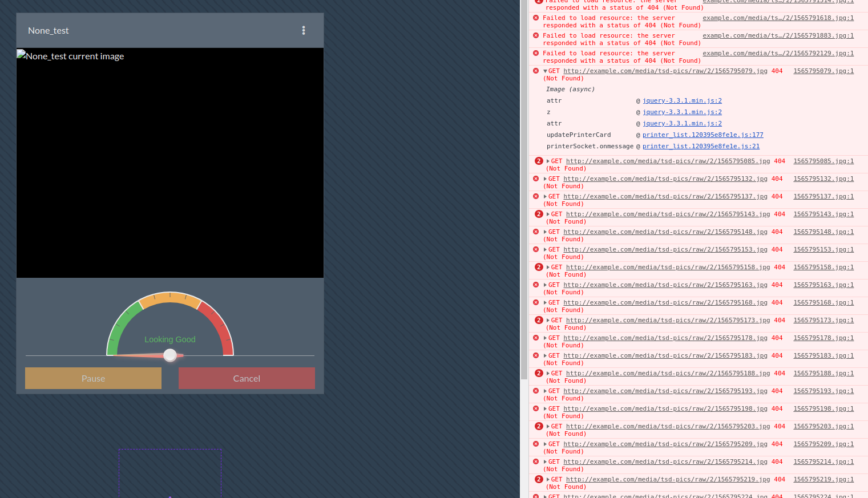Open the None_test card three-dot menu
868x498 pixels.
coord(304,30)
